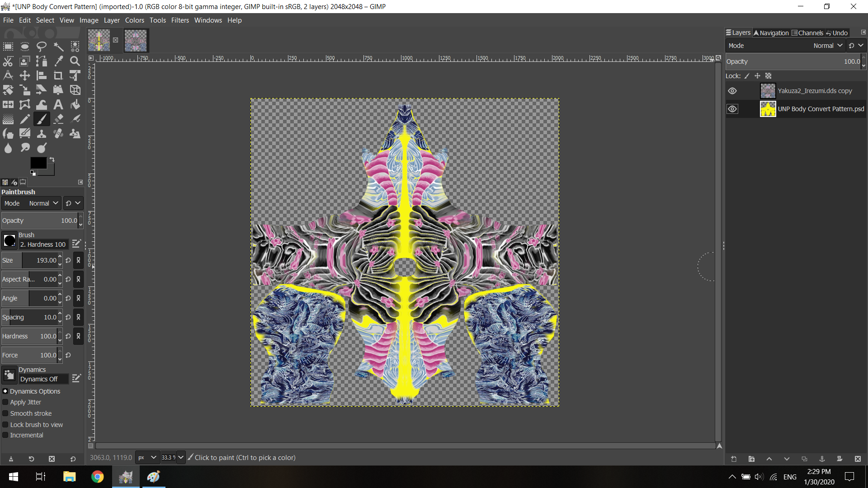
Task: Select the Color Picker tool
Action: (58, 61)
